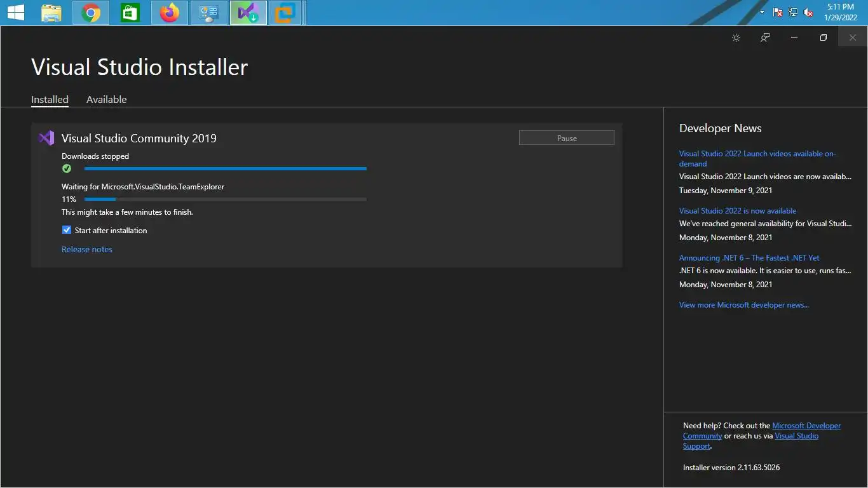Click the 'Visual Studio Installer' heading
The image size is (868, 488).
click(x=140, y=67)
